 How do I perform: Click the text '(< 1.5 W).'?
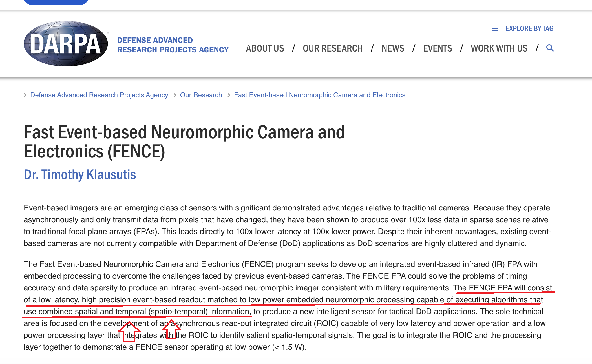pos(289,347)
